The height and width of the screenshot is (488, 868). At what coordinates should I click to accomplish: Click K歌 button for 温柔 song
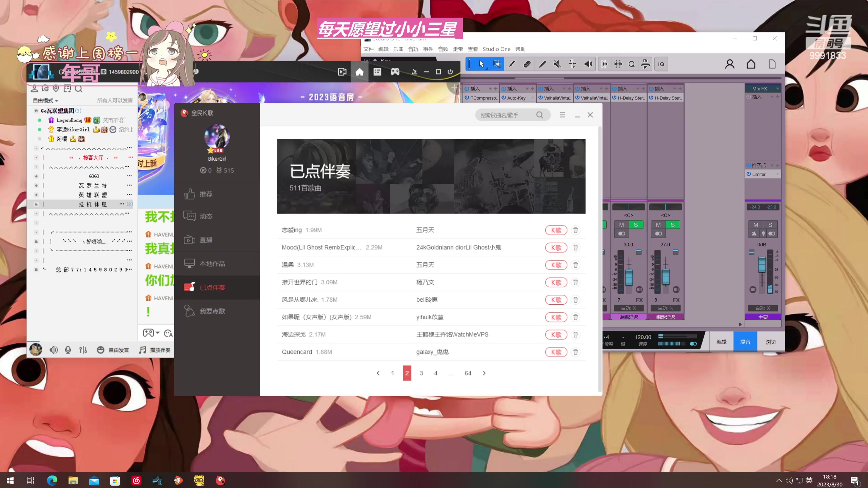click(556, 265)
